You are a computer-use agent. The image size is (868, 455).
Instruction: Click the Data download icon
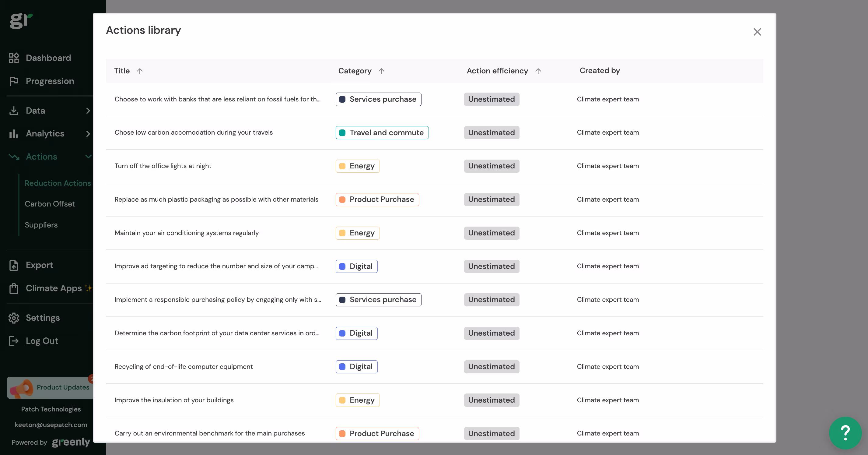[x=14, y=110]
